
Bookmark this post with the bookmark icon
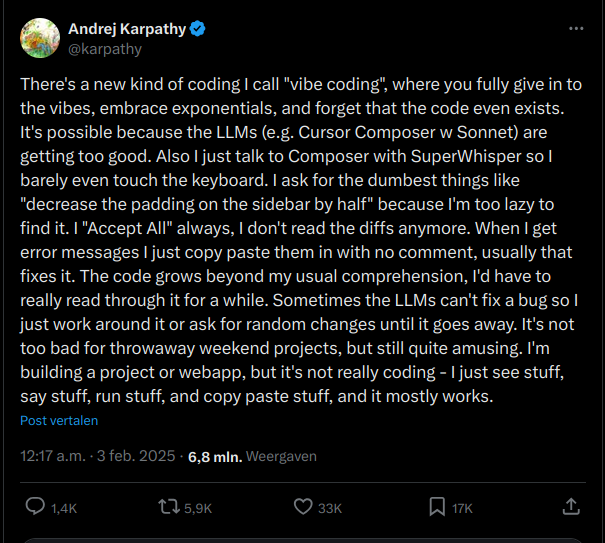click(x=437, y=507)
